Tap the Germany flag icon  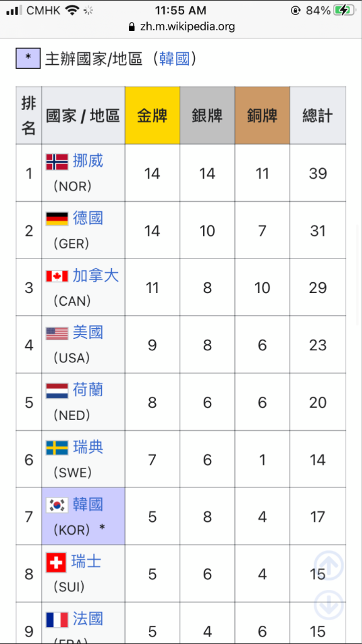(57, 219)
